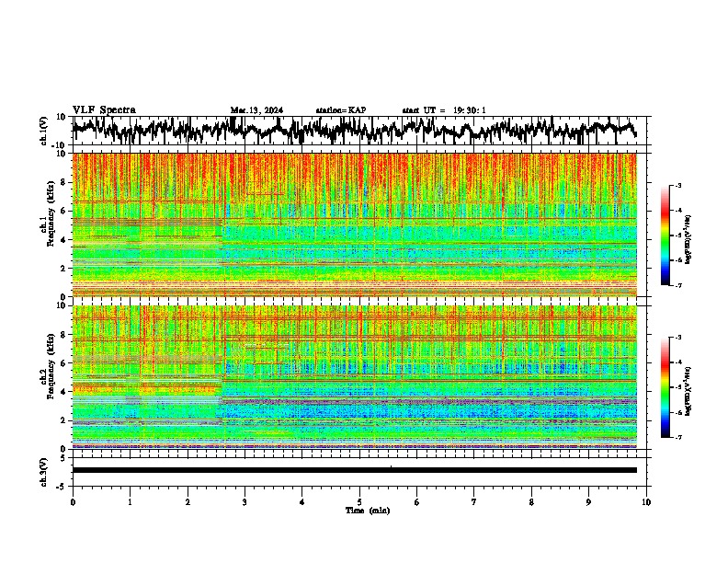Click the time axis tick label '5'
728x563 pixels.
(x=359, y=501)
